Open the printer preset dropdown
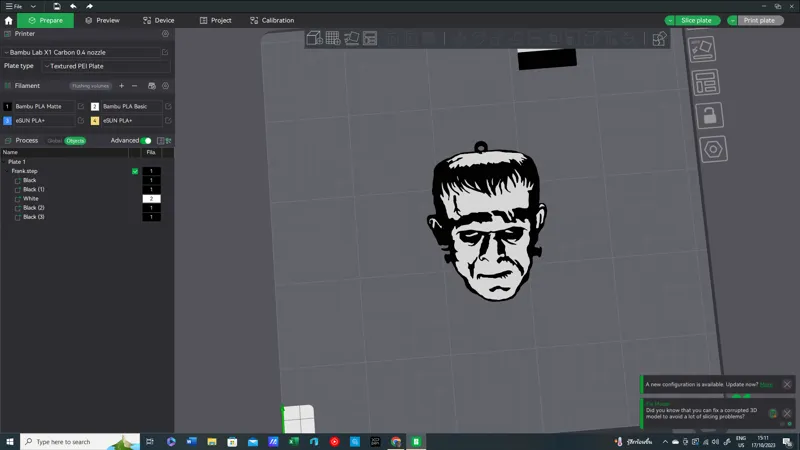The width and height of the screenshot is (800, 450). (x=82, y=52)
